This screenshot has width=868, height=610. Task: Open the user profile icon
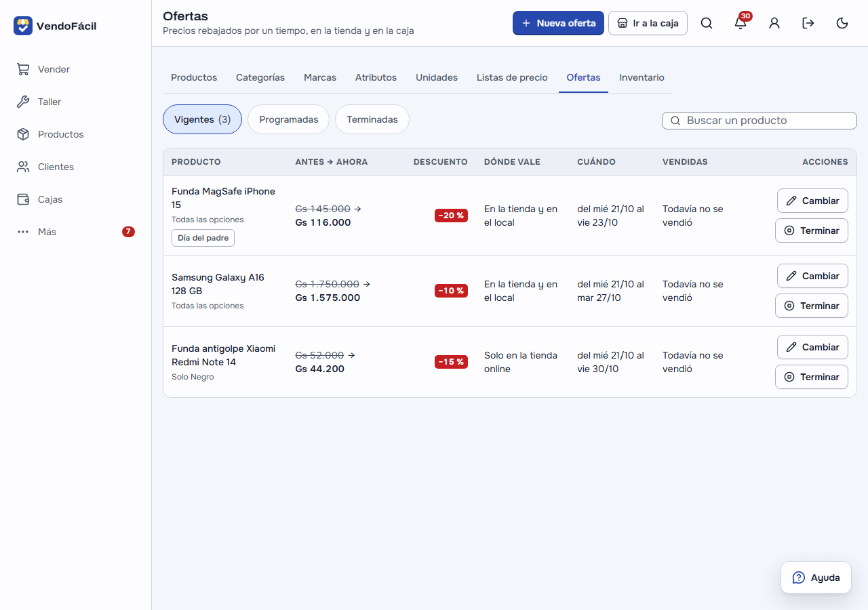(x=774, y=23)
